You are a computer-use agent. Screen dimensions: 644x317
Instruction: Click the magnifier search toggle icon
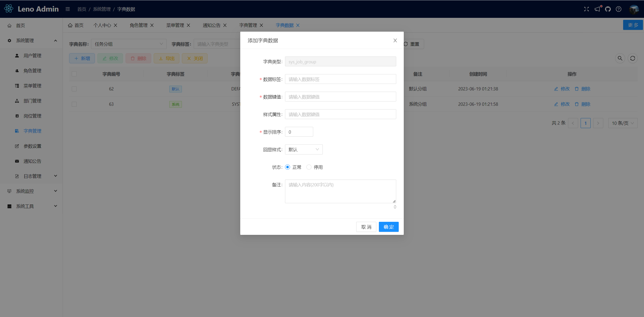tap(620, 58)
